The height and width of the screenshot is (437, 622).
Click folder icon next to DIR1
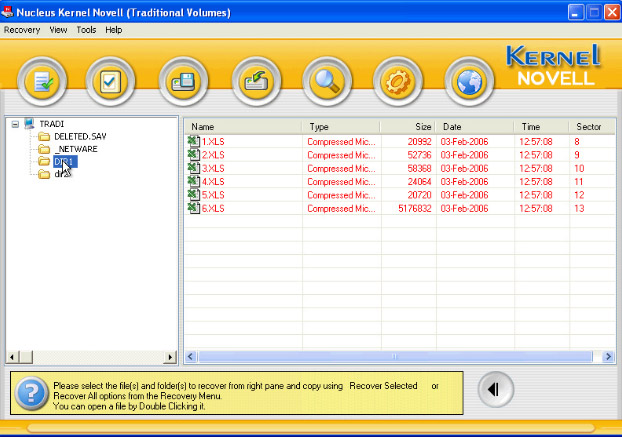pyautogui.click(x=44, y=161)
